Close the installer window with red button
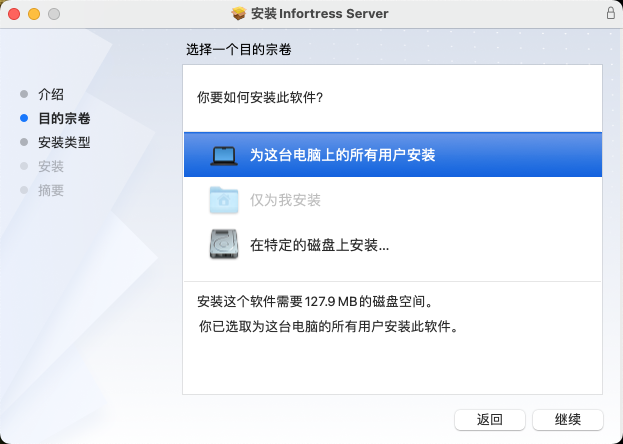This screenshot has height=444, width=623. (14, 14)
